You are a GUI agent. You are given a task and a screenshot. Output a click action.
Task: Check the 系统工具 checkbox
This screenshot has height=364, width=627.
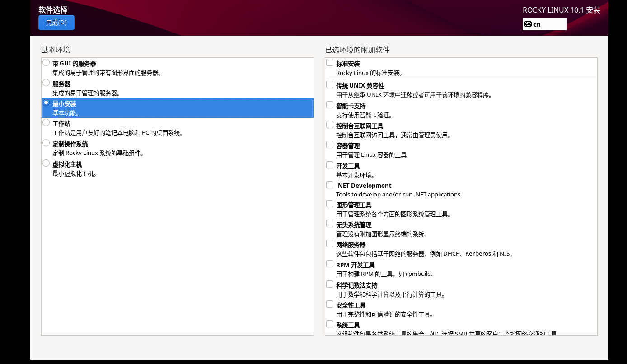pos(330,324)
